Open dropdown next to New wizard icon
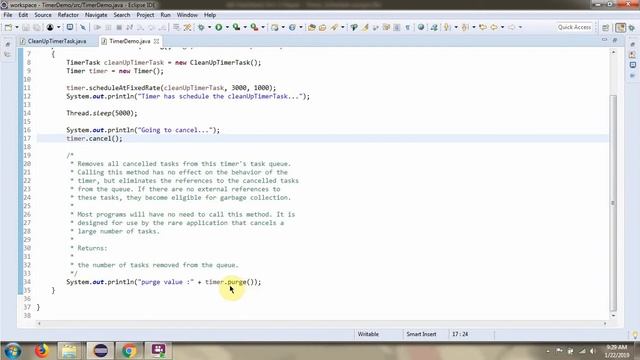Screen dimensions: 640x360 pyautogui.click(x=17, y=27)
